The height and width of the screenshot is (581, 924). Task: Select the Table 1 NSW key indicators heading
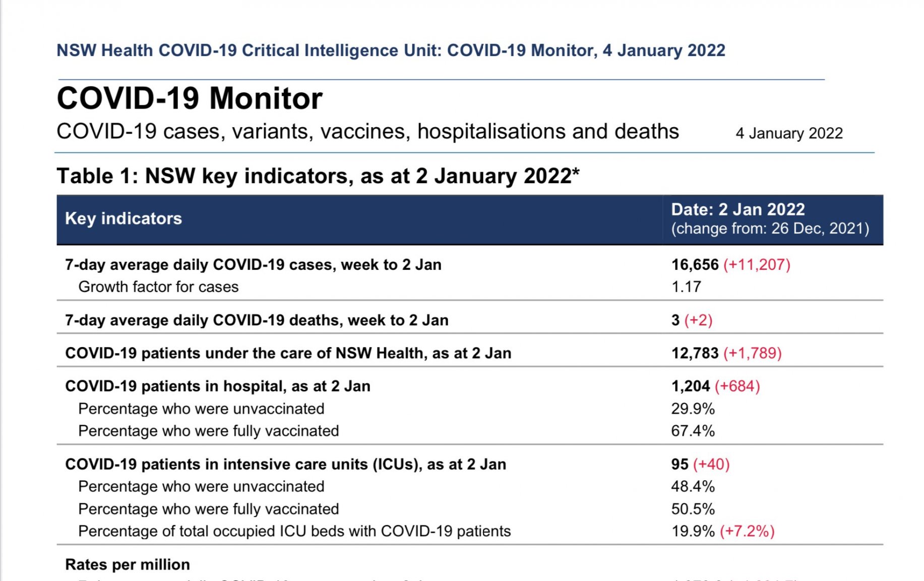click(x=318, y=176)
